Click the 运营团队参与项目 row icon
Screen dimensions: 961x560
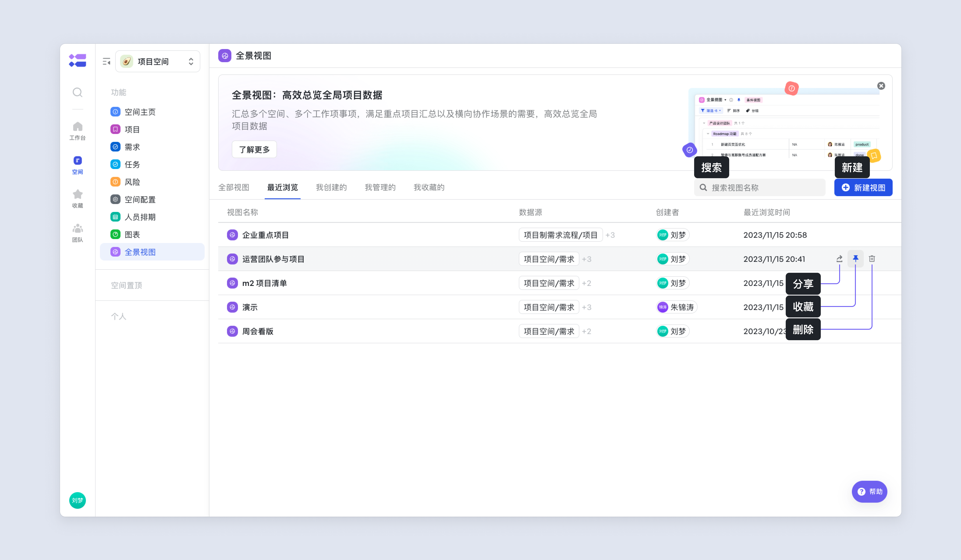pyautogui.click(x=232, y=259)
